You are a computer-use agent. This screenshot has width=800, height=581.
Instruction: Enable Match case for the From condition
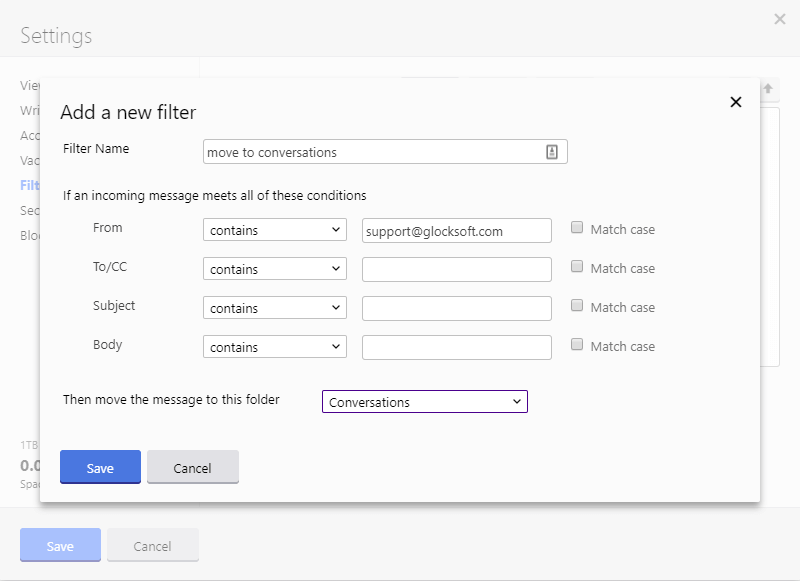click(577, 228)
